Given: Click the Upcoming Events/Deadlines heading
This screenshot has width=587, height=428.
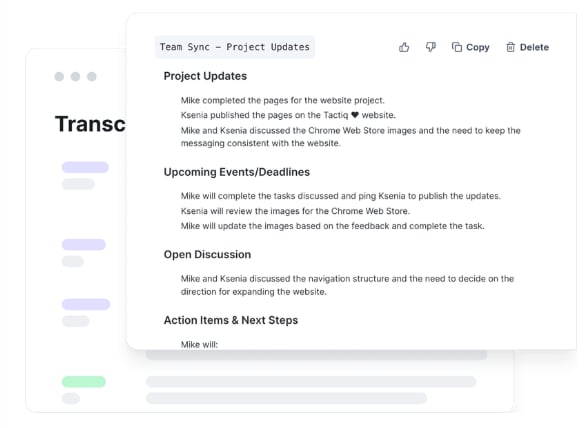Looking at the screenshot, I should tap(237, 172).
